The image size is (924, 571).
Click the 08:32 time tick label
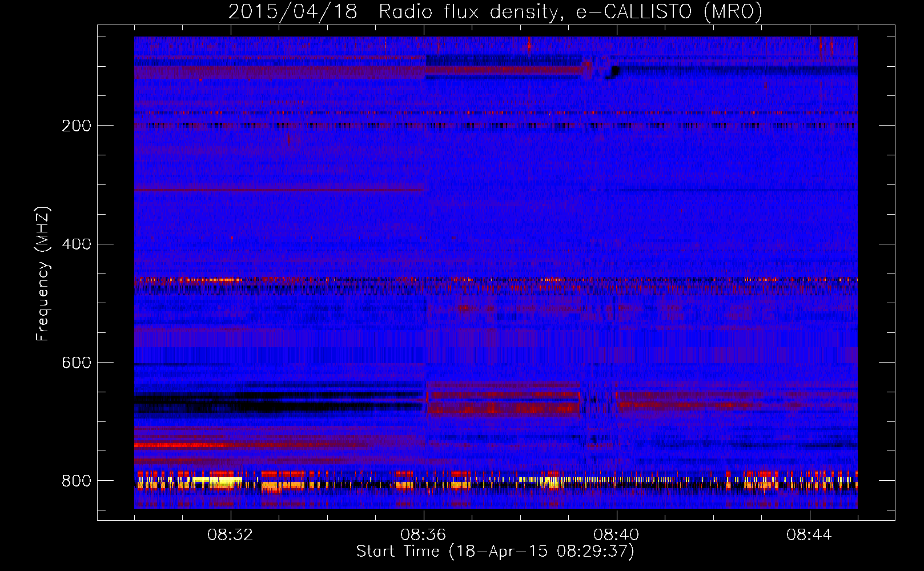click(x=230, y=535)
